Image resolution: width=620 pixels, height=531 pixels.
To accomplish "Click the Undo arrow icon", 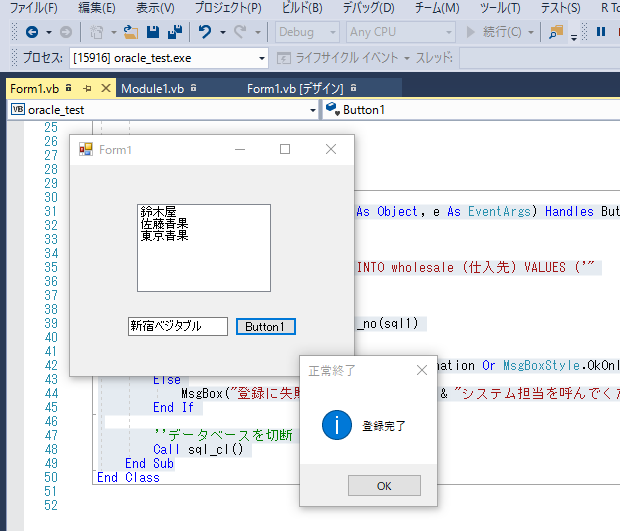I will point(205,32).
